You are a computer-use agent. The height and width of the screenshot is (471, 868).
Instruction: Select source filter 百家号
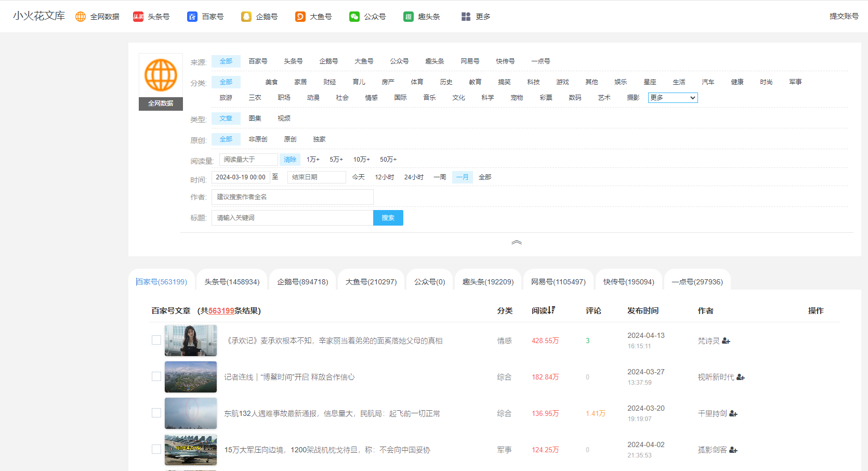258,61
